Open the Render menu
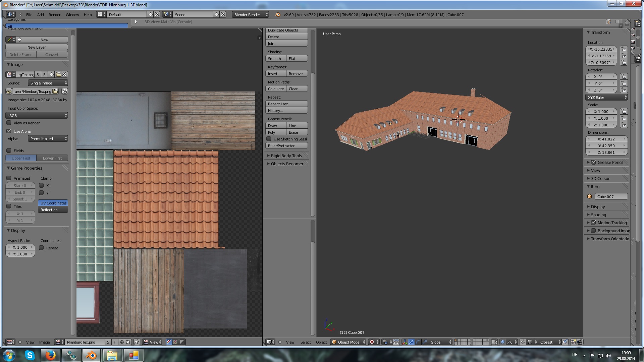 [54, 15]
